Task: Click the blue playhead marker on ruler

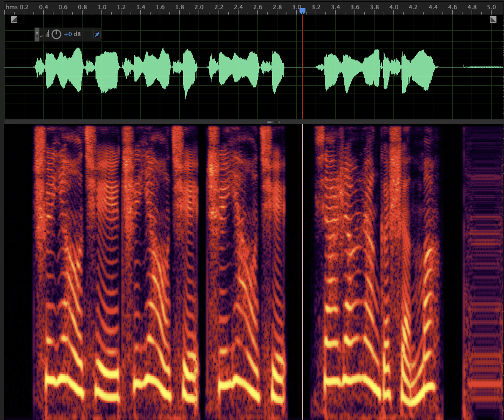Action: 303,11
